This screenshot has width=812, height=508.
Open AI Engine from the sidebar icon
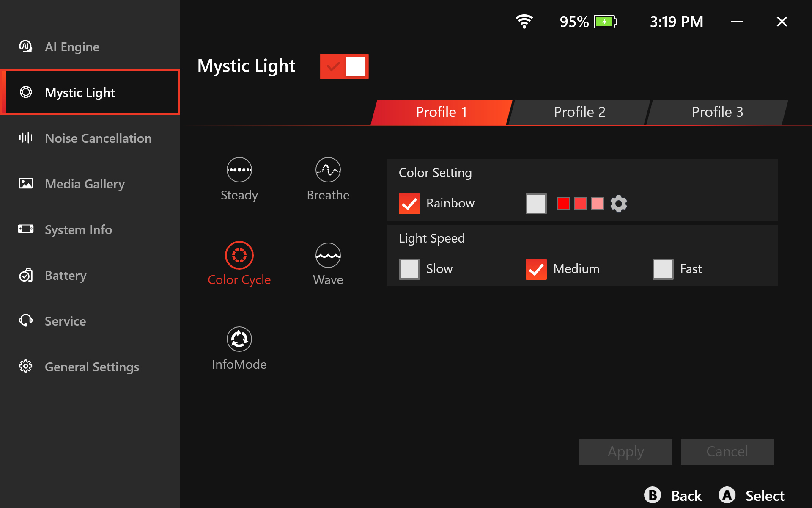(26, 47)
